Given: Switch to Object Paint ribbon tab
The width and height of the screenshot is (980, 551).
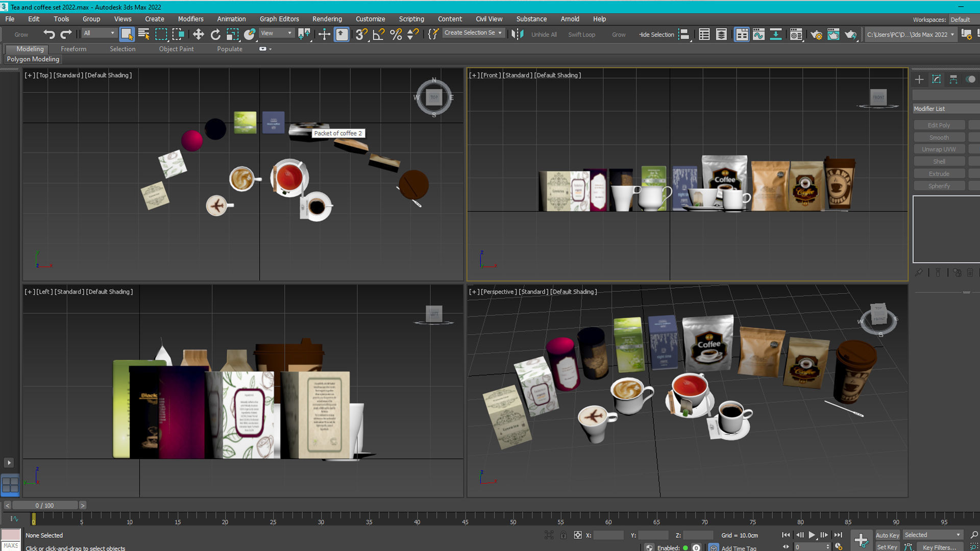Looking at the screenshot, I should point(176,49).
